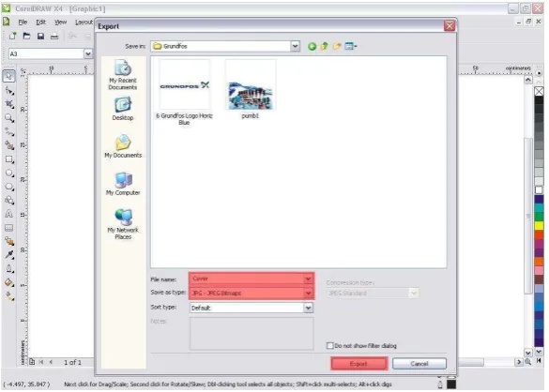Expand the A3 page size dropdown
Viewport: 549px width, 392px height.
[x=88, y=53]
